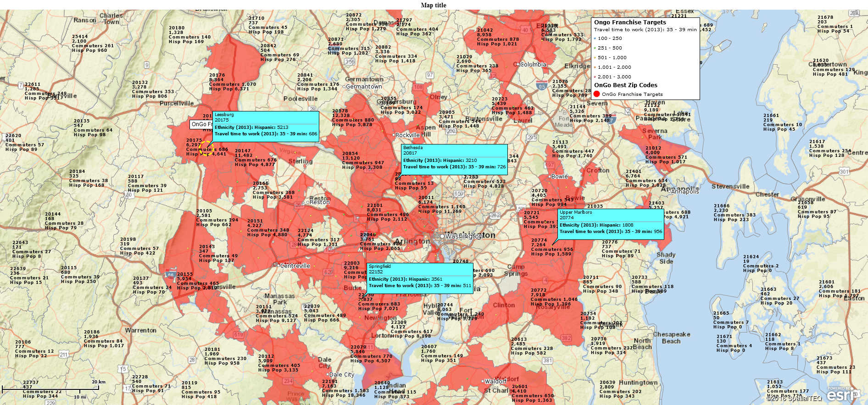Click the zip code 21678 label
The image size is (868, 405).
click(825, 17)
